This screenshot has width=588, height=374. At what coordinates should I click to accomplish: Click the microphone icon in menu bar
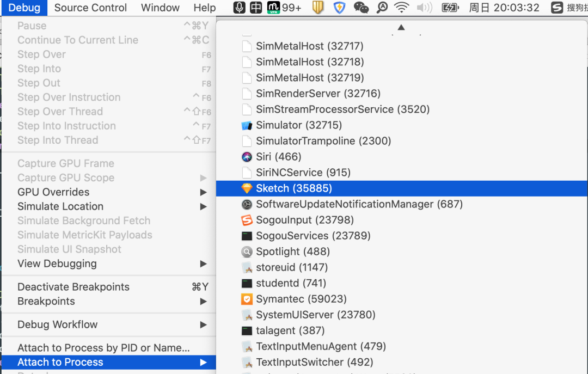pyautogui.click(x=239, y=8)
